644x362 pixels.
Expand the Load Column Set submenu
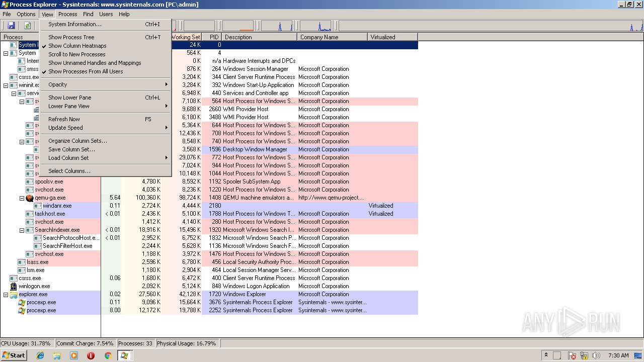coord(105,158)
